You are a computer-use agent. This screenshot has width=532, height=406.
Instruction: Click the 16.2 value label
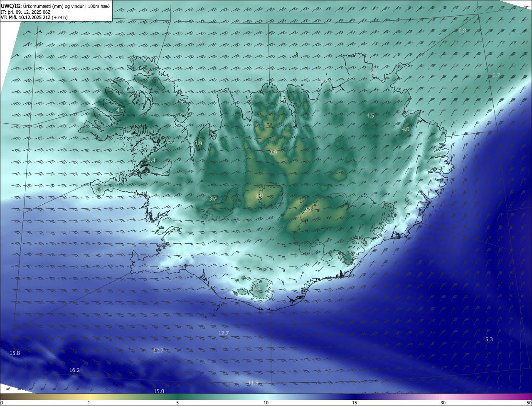coord(75,370)
